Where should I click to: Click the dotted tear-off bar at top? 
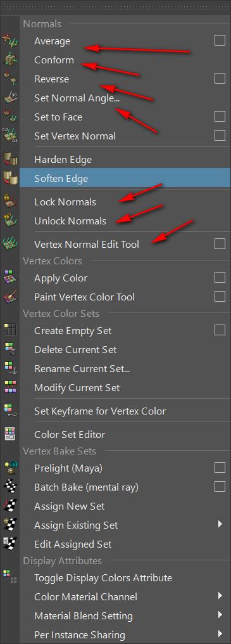115,8
